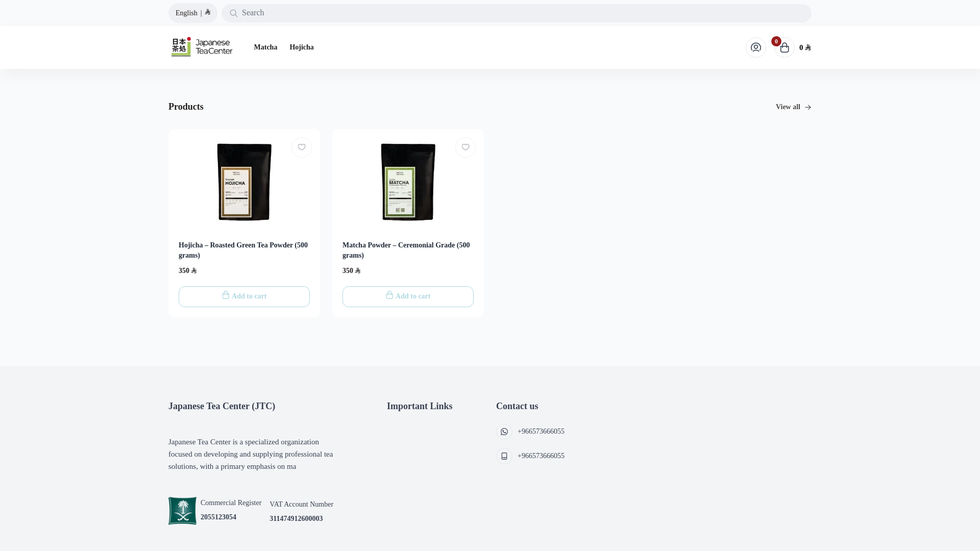Open the English language and currency selector
This screenshot has width=980, height=551.
[193, 13]
